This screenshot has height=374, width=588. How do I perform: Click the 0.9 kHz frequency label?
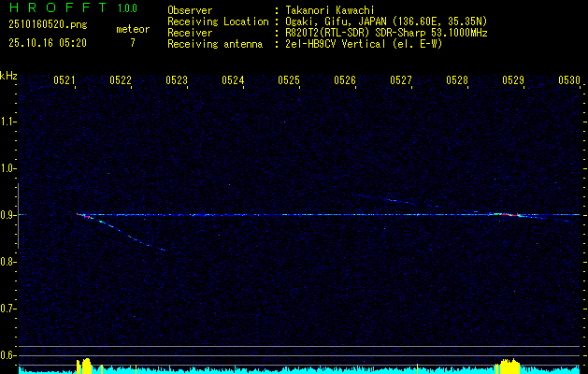(x=8, y=215)
